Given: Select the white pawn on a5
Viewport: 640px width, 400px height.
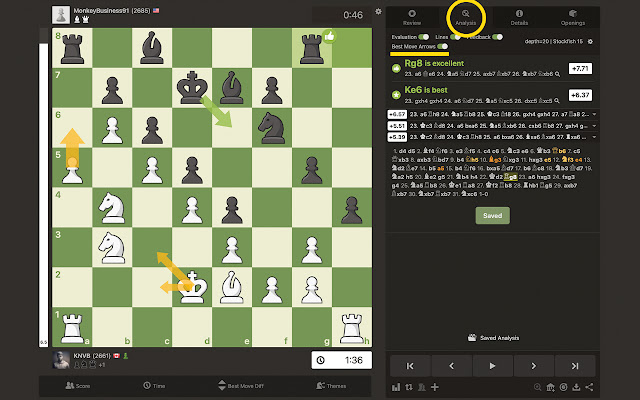Looking at the screenshot, I should [x=72, y=171].
